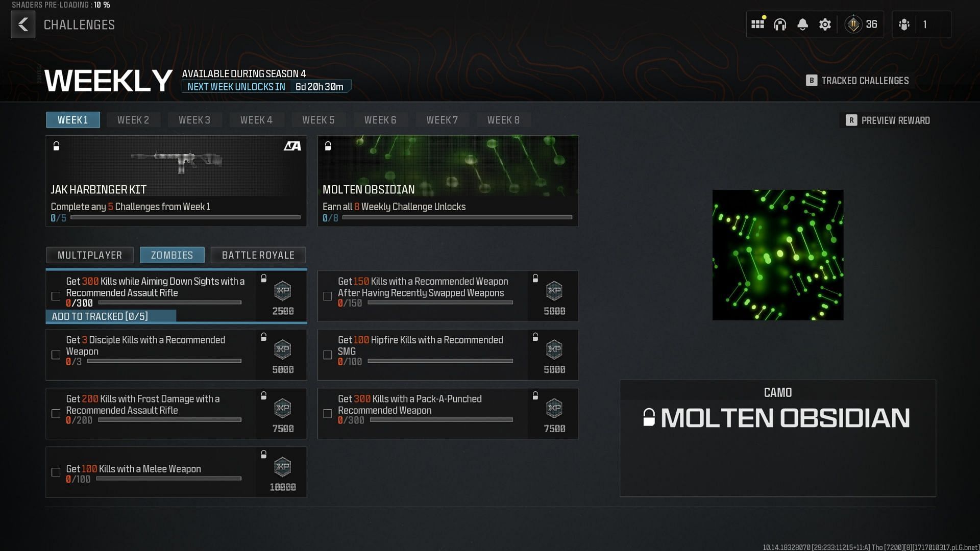Viewport: 980px width, 551px height.
Task: Select WEEK 5 tab
Action: pyautogui.click(x=317, y=120)
